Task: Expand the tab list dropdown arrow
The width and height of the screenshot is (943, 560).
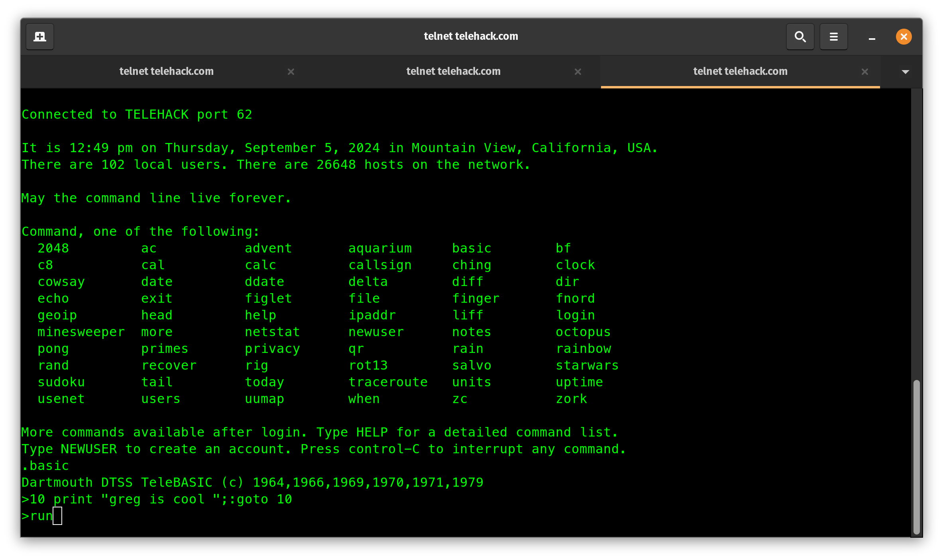Action: point(905,72)
